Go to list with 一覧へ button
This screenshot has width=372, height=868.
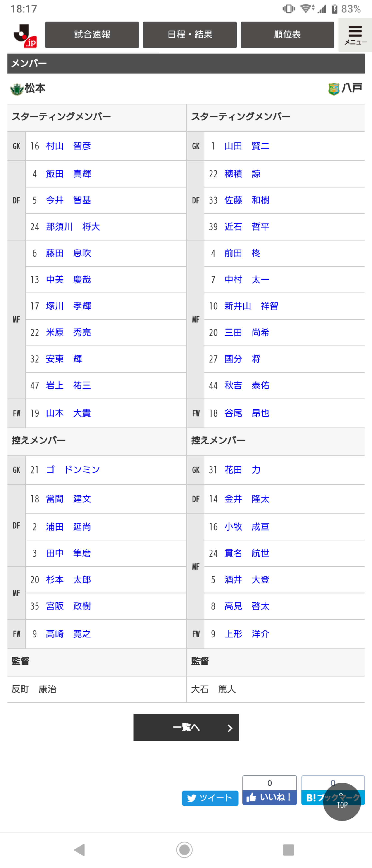(x=186, y=727)
